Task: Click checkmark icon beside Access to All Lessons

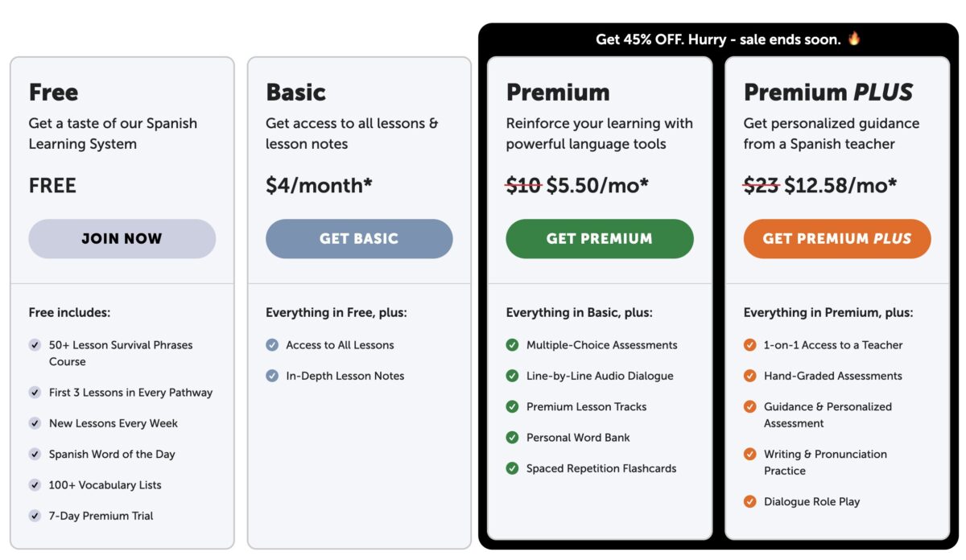Action: point(272,345)
